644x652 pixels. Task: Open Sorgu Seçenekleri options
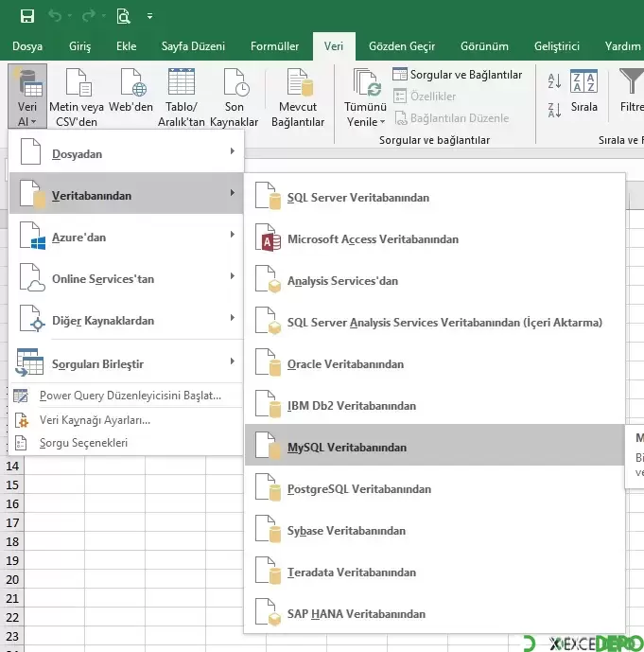coord(127,443)
